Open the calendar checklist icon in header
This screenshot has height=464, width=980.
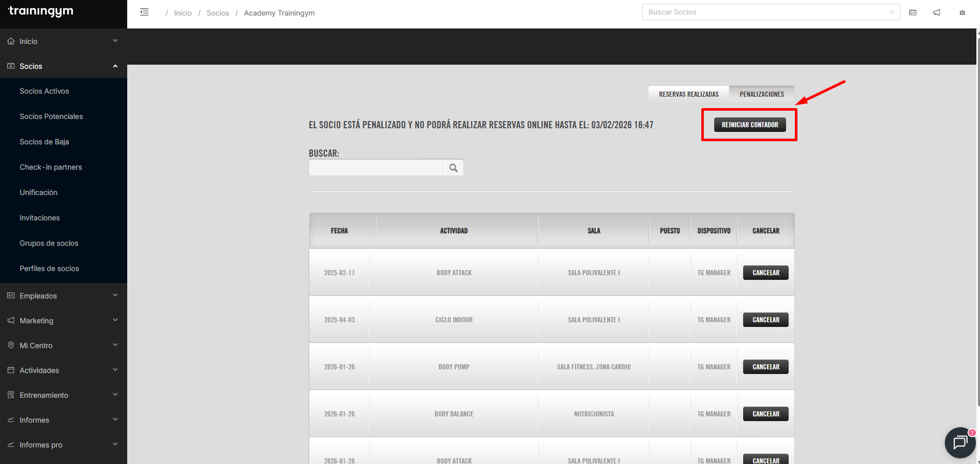click(913, 12)
